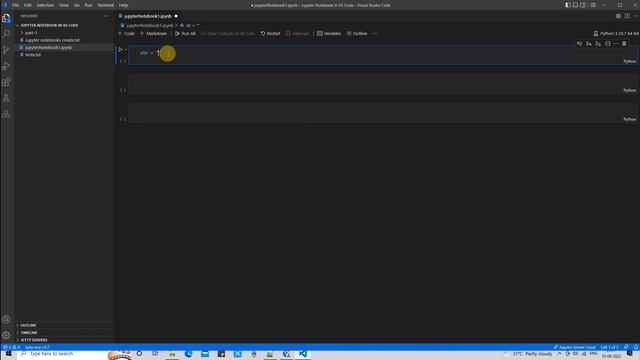The width and height of the screenshot is (640, 360).
Task: Click Task View icon in taskbar
Action: click(155, 354)
